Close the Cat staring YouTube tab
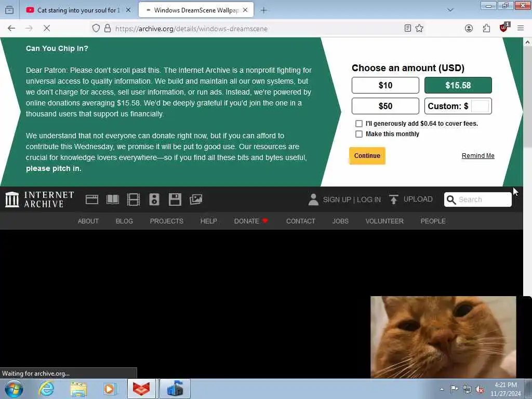Image resolution: width=532 pixels, height=399 pixels. 128,10
